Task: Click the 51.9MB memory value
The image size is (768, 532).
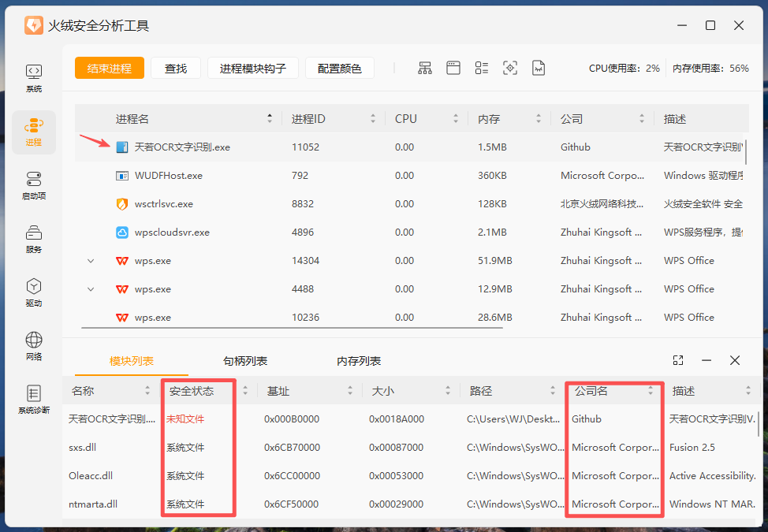Action: coord(494,261)
